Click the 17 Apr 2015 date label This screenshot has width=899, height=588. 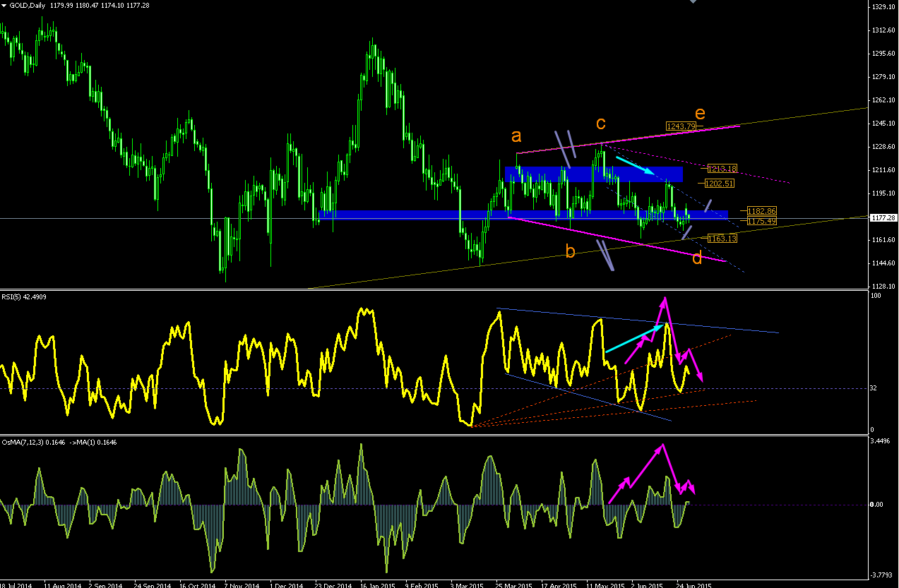click(x=558, y=584)
